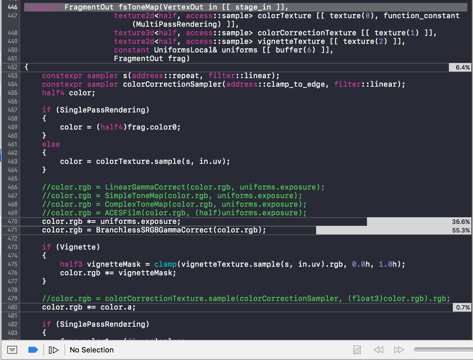Click 'vignetteTexture' parameter on line 449
Screen dimensions: 473x360
tap(291, 42)
